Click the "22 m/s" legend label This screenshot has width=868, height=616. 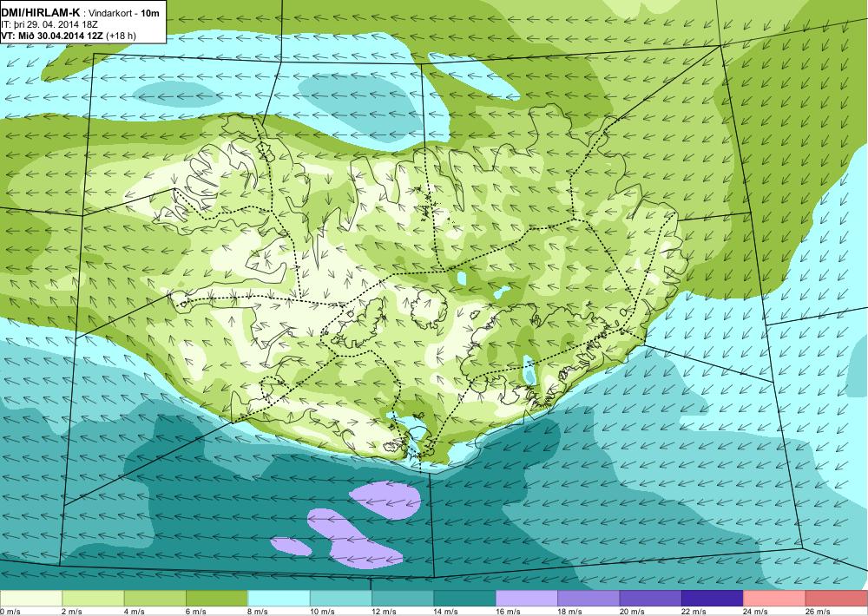[694, 612]
